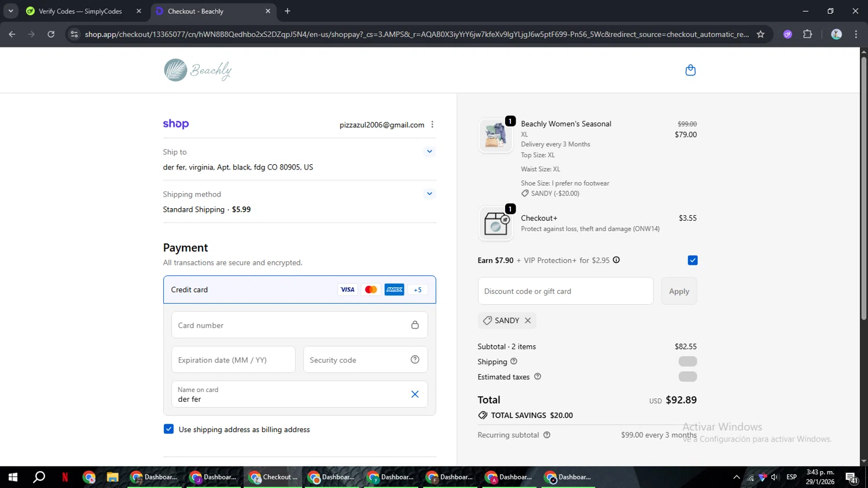The width and height of the screenshot is (868, 488).
Task: Click the page vertical scrollbar
Action: [x=863, y=188]
